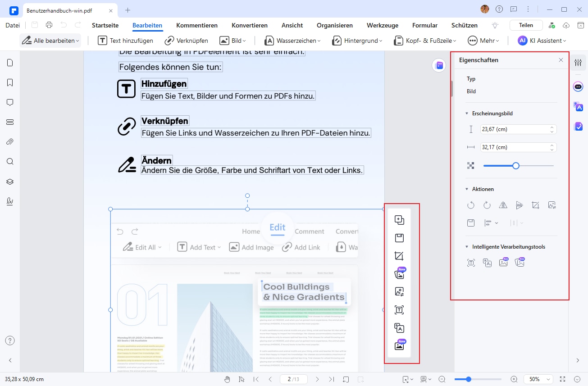Rotate image counterclockwise in Aktionen section

(x=471, y=205)
